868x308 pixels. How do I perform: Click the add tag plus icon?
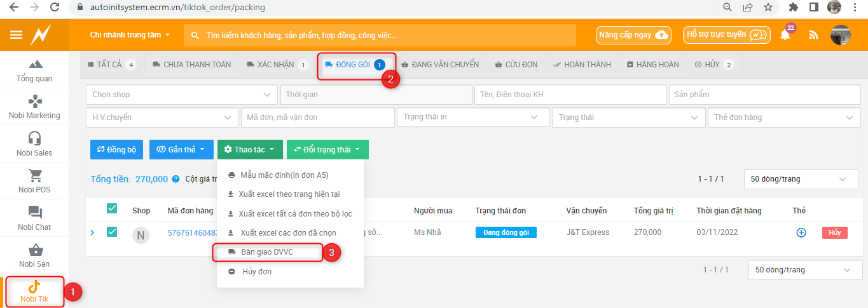pos(801,232)
